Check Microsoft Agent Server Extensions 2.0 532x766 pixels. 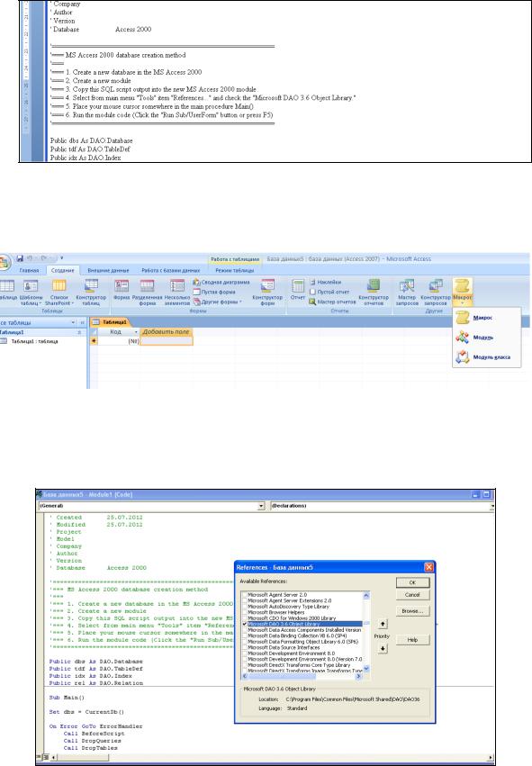coord(244,601)
